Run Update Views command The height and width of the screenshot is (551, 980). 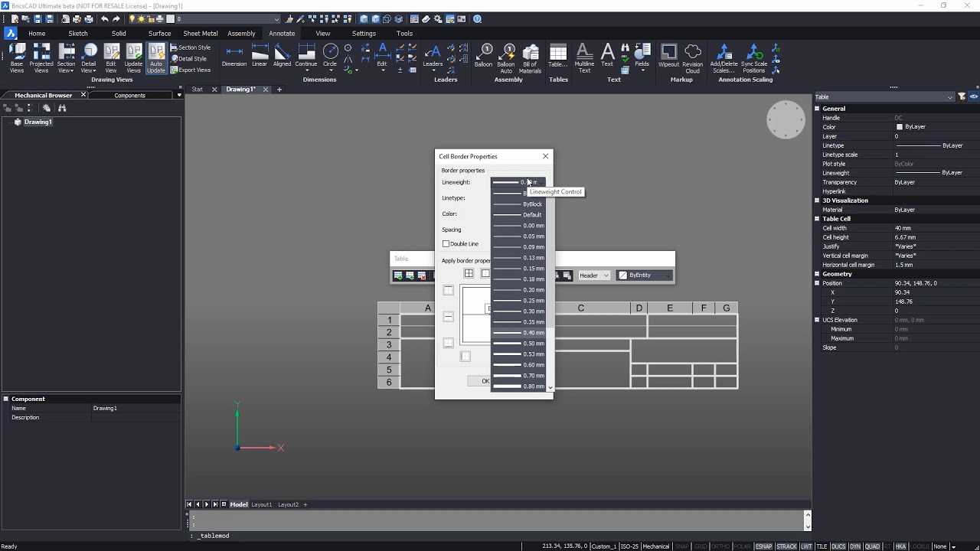coord(133,58)
